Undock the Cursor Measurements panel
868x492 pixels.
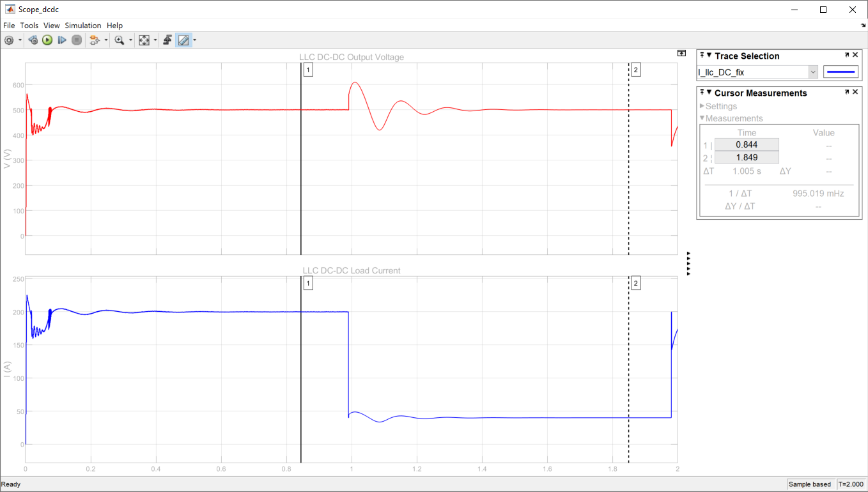(847, 93)
